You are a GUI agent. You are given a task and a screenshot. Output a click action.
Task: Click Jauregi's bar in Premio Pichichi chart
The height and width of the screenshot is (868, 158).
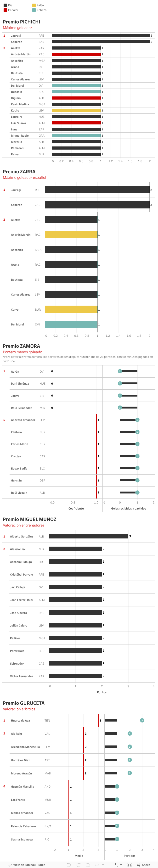pyautogui.click(x=100, y=36)
